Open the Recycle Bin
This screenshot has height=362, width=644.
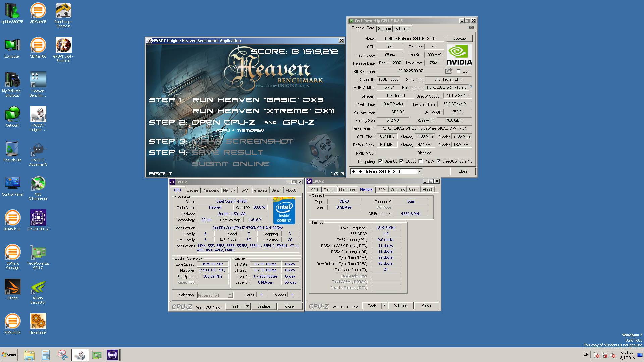pyautogui.click(x=12, y=152)
